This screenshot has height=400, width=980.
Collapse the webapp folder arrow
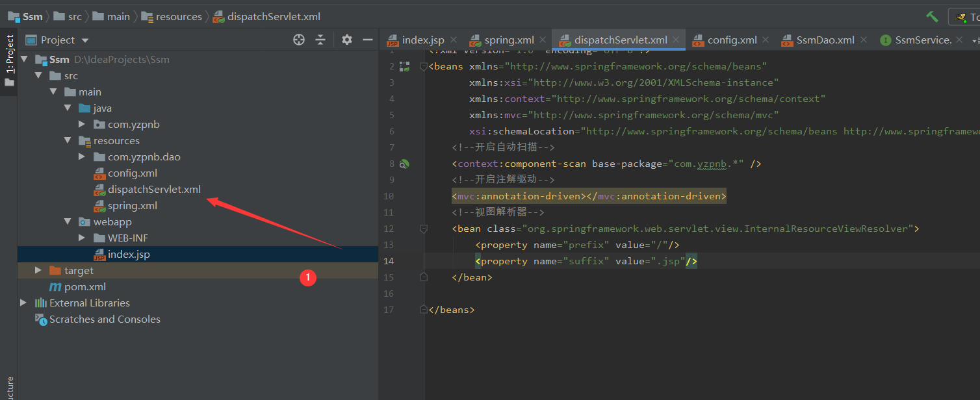click(68, 221)
